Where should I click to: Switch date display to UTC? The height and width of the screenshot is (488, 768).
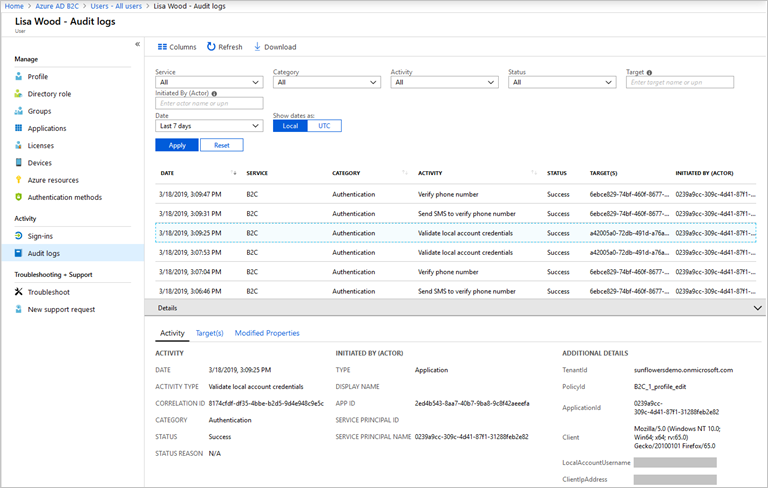(x=323, y=126)
